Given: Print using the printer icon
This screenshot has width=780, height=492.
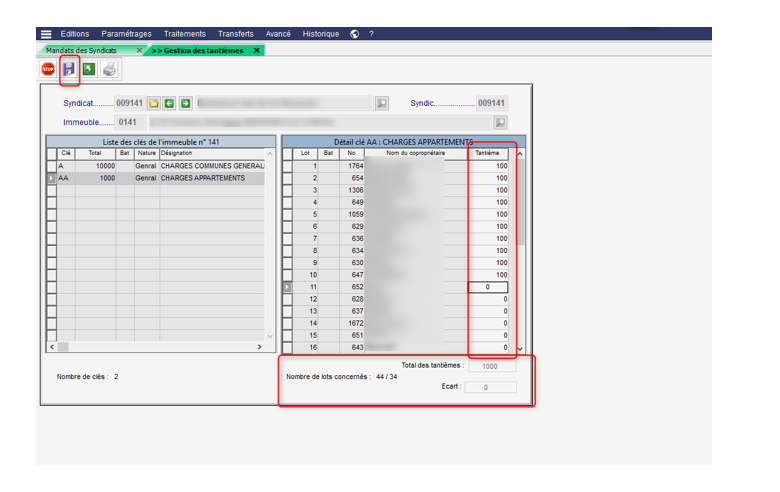Looking at the screenshot, I should [110, 69].
